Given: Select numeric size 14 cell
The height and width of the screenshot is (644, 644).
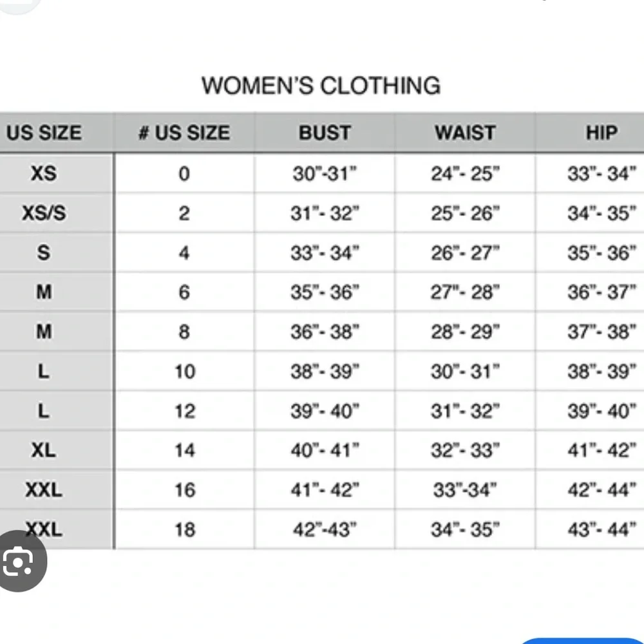Looking at the screenshot, I should [x=184, y=450].
